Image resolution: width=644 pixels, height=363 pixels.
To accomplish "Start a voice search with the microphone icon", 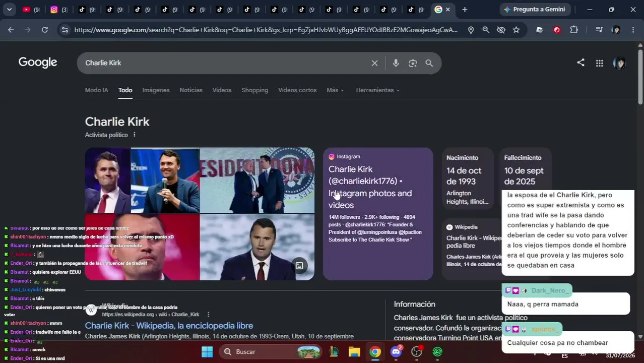I will coord(396,63).
